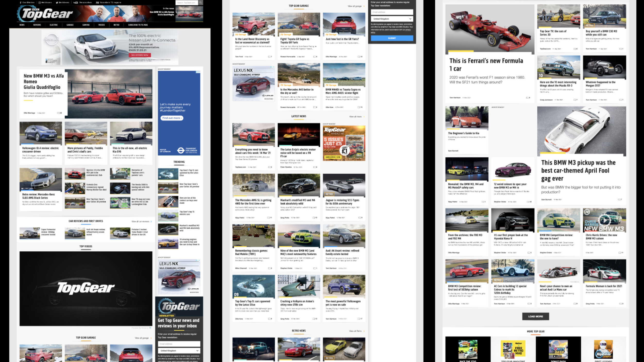Image resolution: width=644 pixels, height=362 pixels.
Task: Open the all-electric Kia EV6 article
Action: [130, 150]
